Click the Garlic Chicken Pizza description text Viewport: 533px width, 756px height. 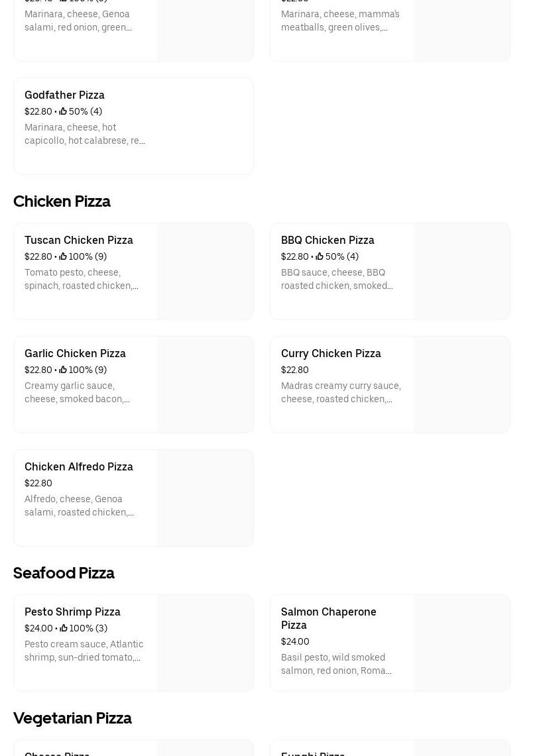coord(78,393)
